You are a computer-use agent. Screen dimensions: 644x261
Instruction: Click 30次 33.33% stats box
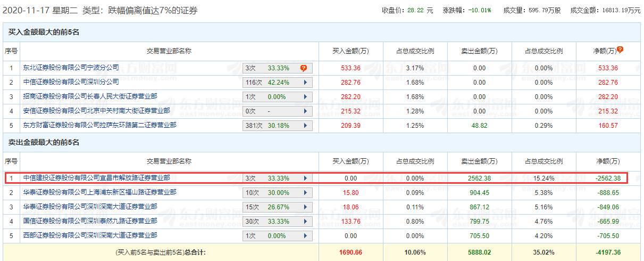click(278, 222)
